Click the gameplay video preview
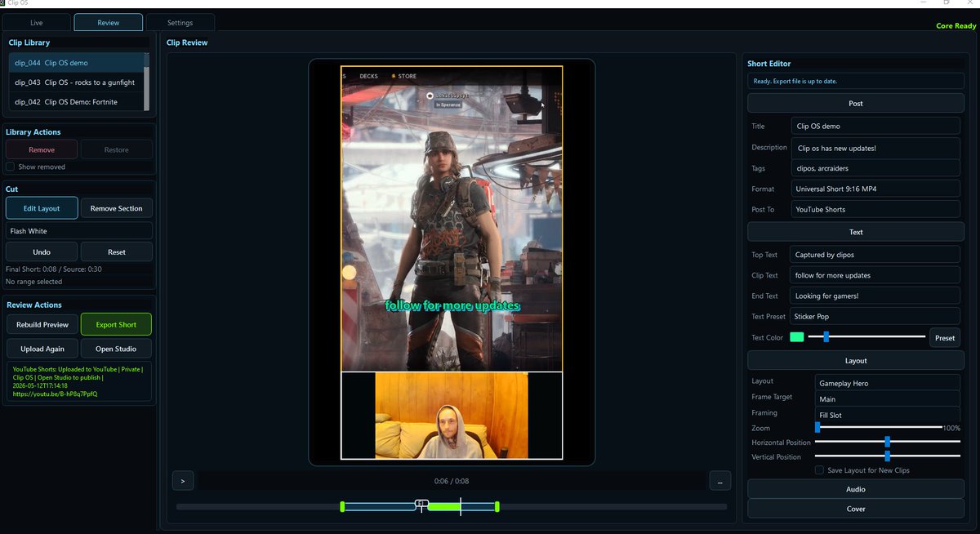The image size is (980, 534). (452, 219)
